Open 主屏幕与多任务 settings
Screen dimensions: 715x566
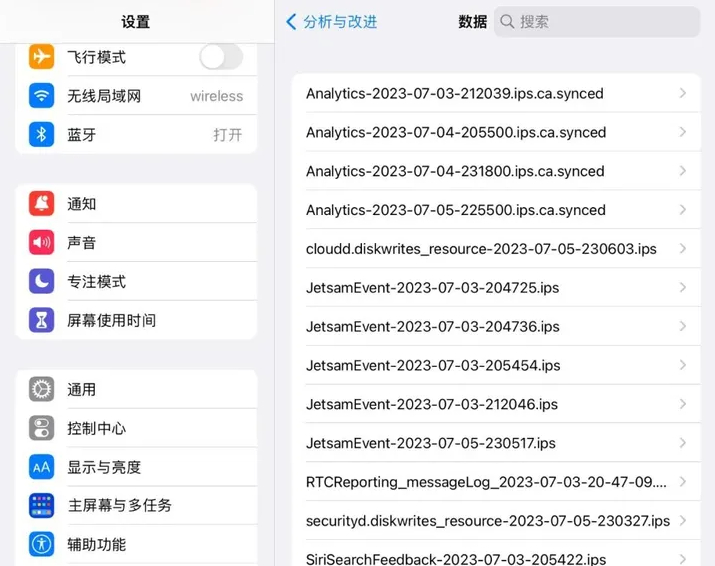tap(119, 505)
